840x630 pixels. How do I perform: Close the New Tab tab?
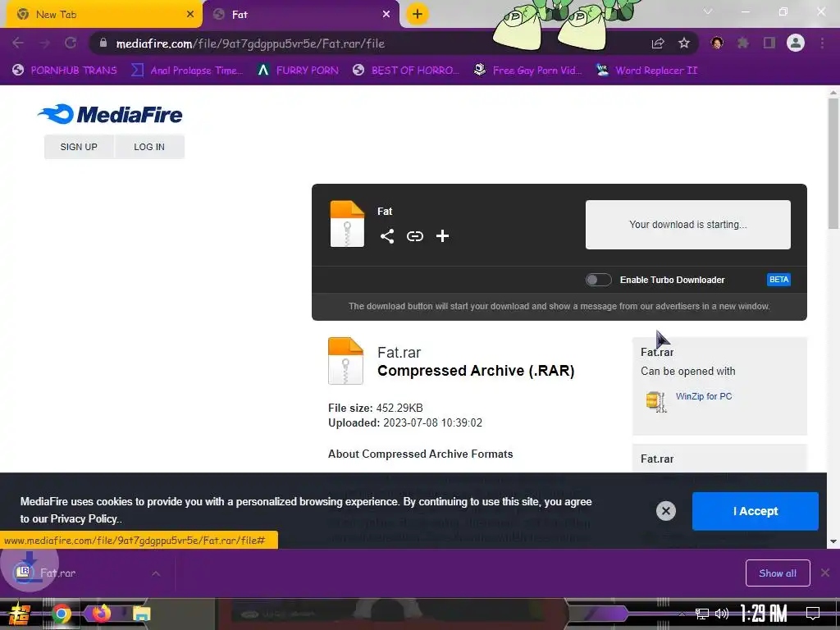(190, 15)
